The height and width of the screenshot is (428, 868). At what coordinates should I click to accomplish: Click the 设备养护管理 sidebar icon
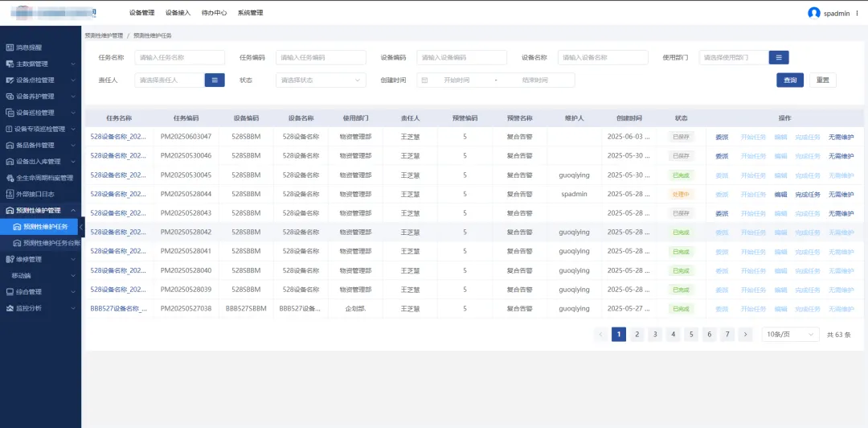click(10, 97)
